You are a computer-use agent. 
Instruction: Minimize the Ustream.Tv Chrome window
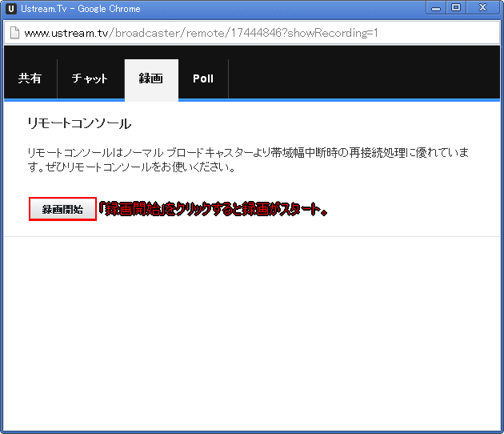coord(436,8)
